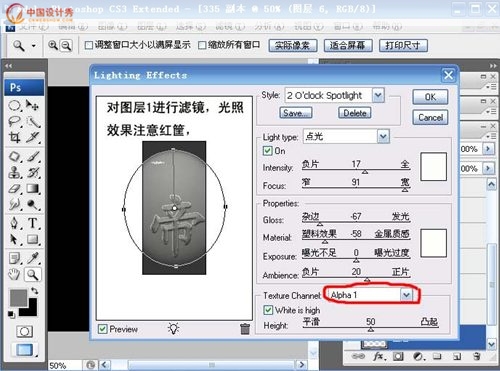Viewport: 500px width, 371px height.
Task: Swap foreground and background colors icon
Action: point(34,291)
